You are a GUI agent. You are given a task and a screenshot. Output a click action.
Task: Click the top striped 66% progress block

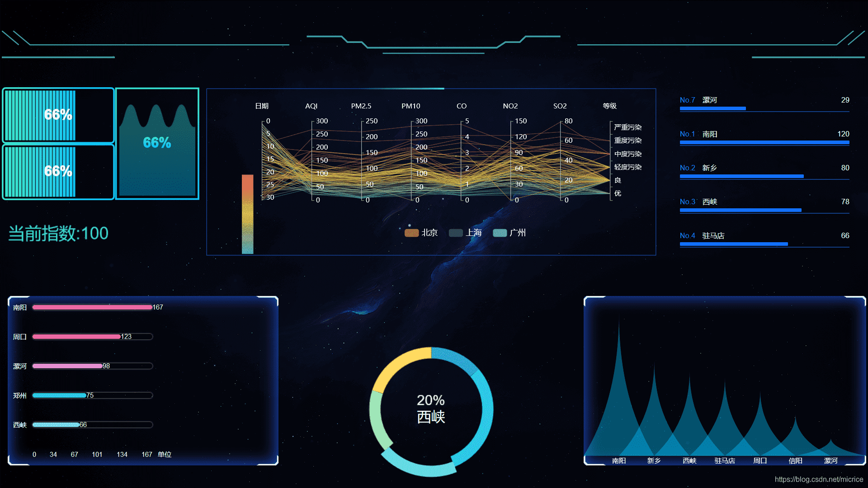pyautogui.click(x=58, y=115)
